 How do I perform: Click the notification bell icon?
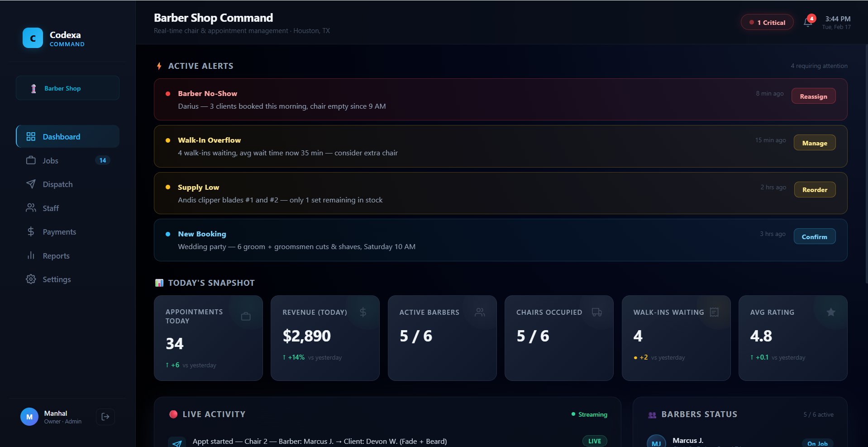point(807,22)
